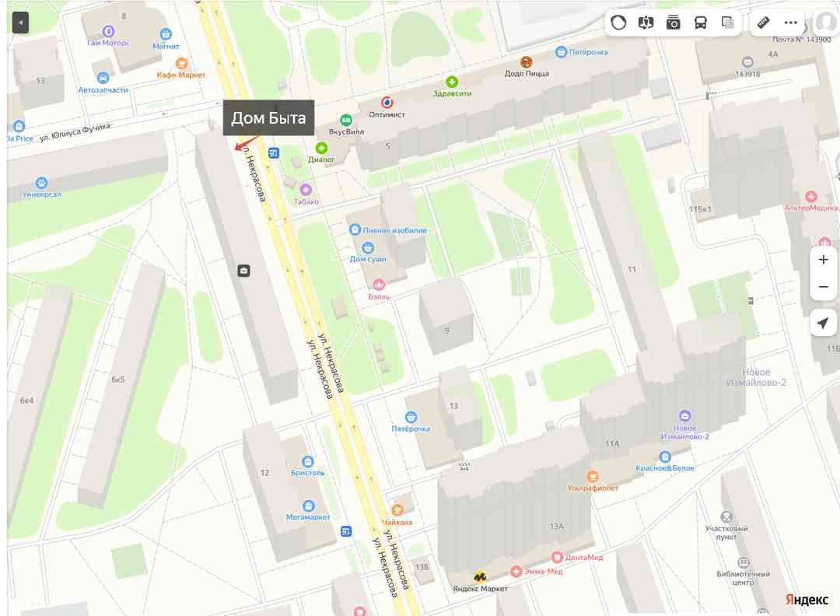This screenshot has width=840, height=616.
Task: Open post office 143918 marker
Action: point(748,62)
